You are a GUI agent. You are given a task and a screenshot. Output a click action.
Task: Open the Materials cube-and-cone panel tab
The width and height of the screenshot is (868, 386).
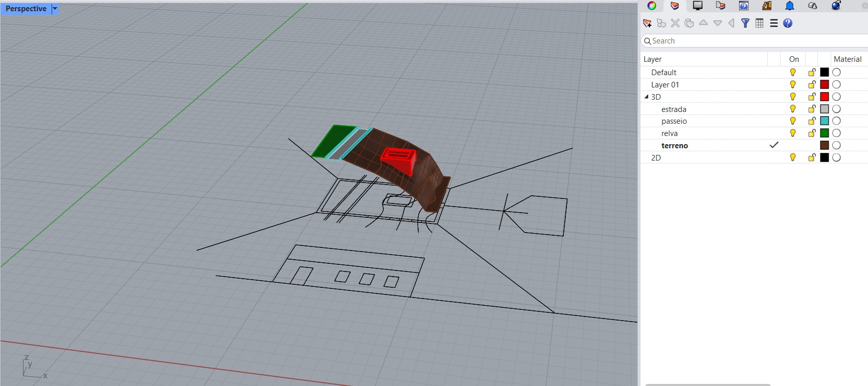(x=813, y=6)
